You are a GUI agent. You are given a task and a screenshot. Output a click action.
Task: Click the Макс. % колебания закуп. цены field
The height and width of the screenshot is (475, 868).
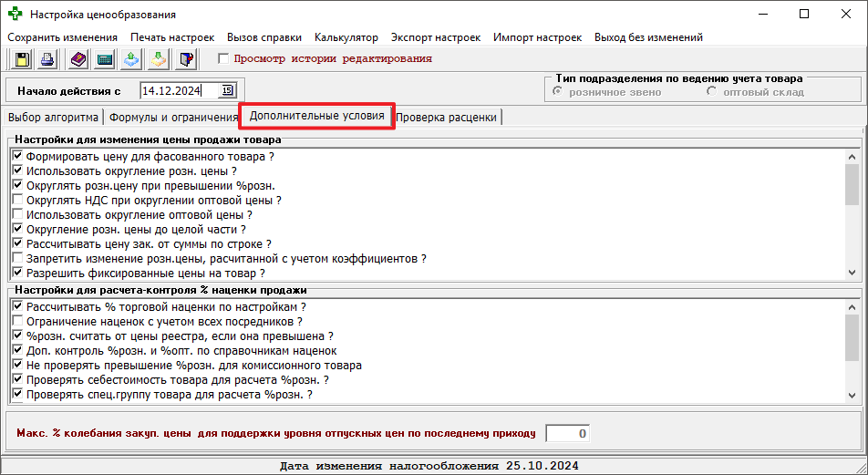[568, 433]
